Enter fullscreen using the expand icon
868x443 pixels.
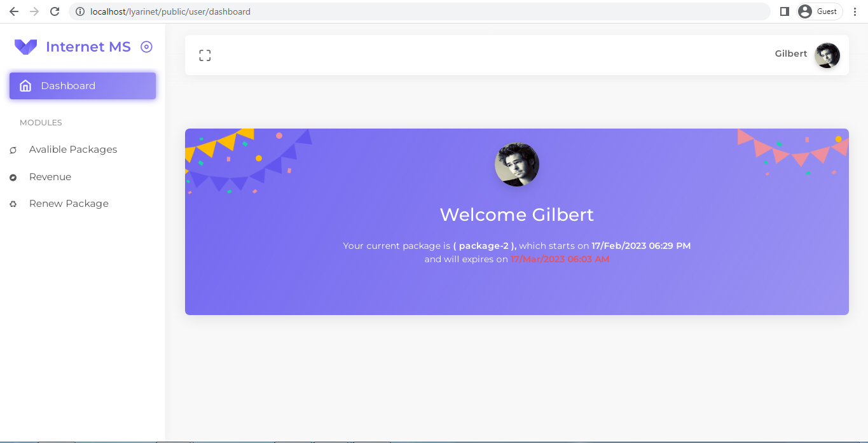coord(205,55)
